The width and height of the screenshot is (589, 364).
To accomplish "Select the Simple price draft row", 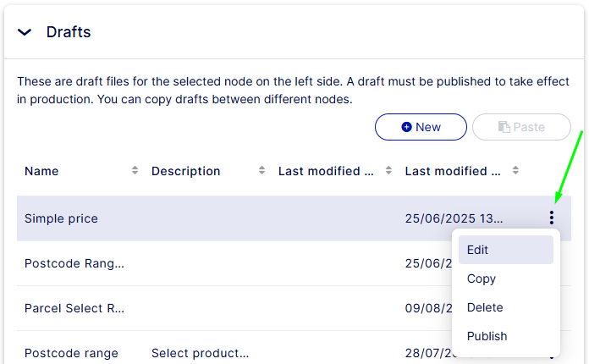I will (x=61, y=218).
